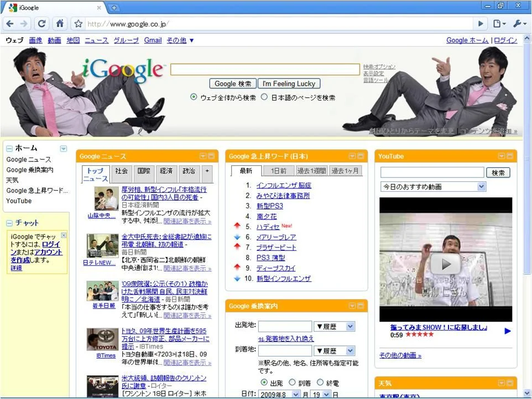Image resolution: width=532 pixels, height=399 pixels.
Task: Click the YouTube gadget search field
Action: 432,172
